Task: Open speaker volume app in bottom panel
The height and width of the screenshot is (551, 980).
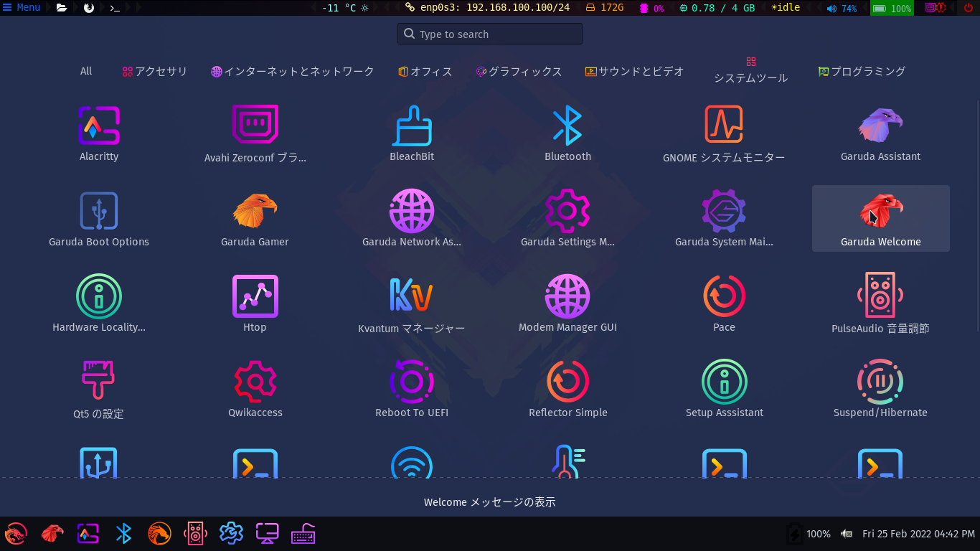Action: 196,533
